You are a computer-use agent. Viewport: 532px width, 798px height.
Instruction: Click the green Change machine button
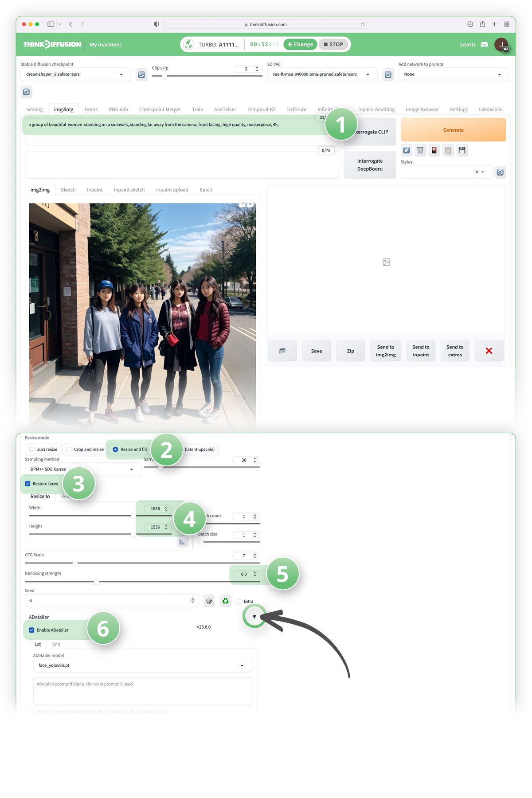point(300,44)
